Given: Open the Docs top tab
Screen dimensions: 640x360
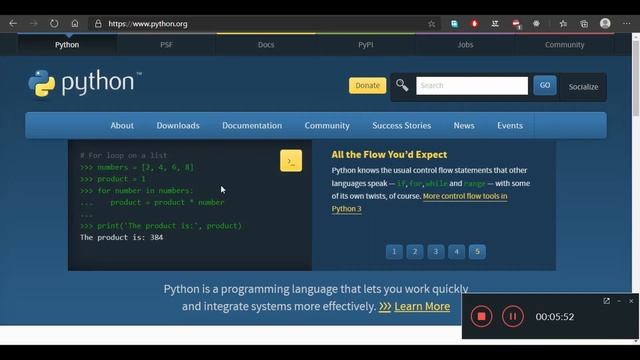Looking at the screenshot, I should tap(266, 45).
